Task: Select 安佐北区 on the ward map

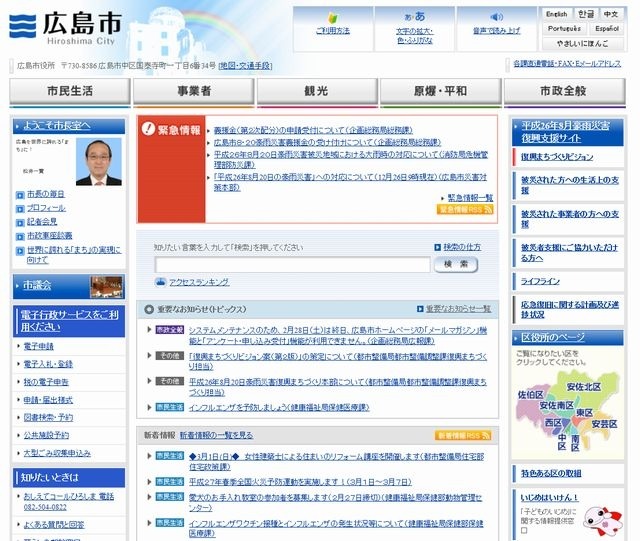Action: (x=584, y=387)
